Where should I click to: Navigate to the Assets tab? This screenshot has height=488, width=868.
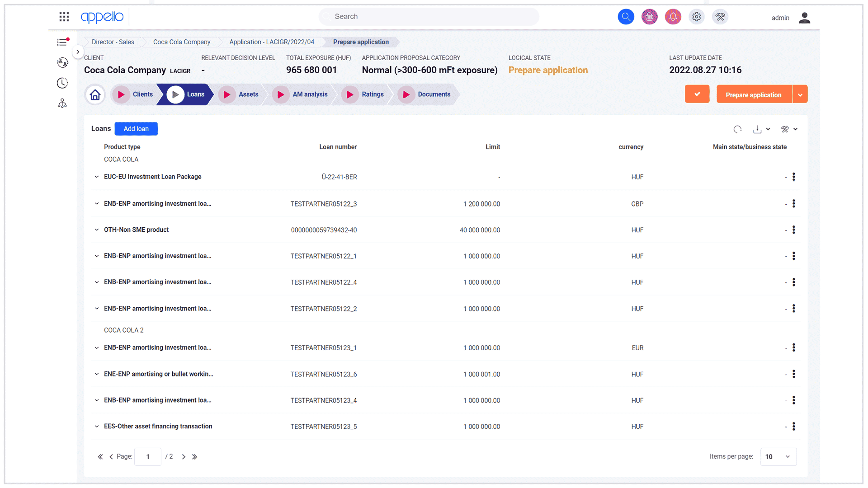[x=248, y=94]
